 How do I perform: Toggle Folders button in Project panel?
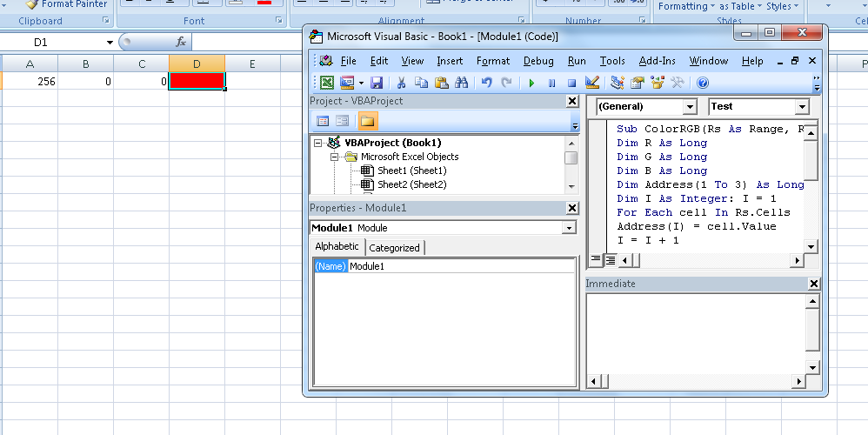(368, 121)
